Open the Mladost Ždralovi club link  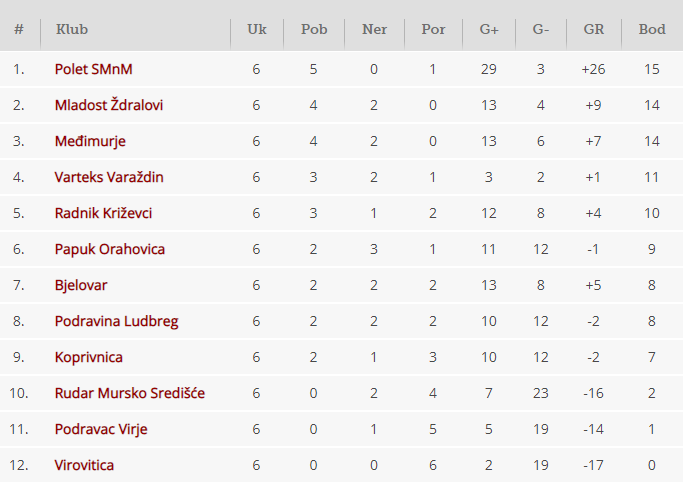tap(109, 105)
